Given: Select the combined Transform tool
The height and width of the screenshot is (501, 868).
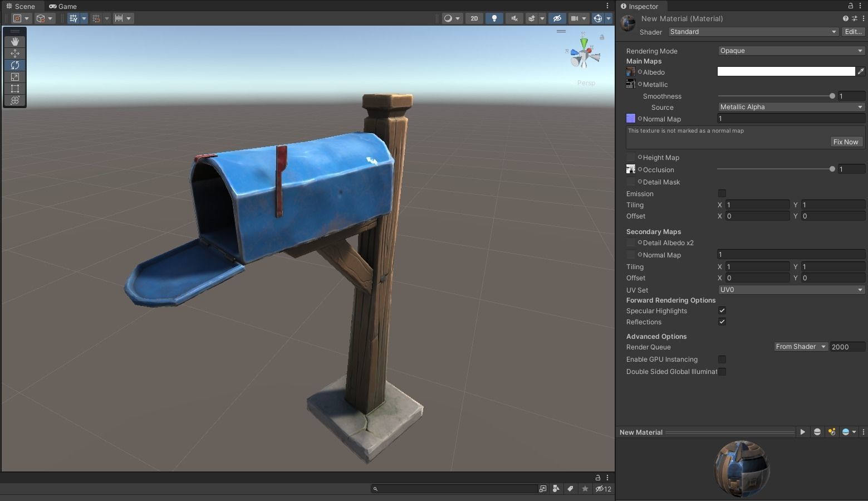Looking at the screenshot, I should [x=15, y=100].
